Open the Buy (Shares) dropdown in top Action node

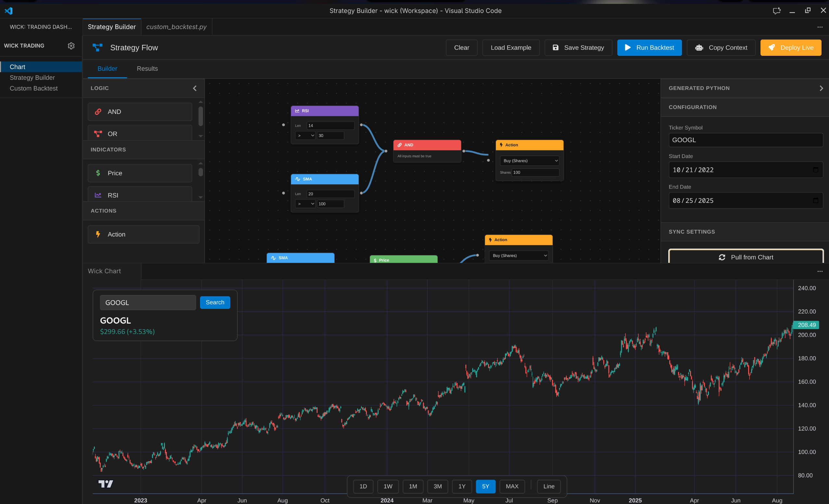click(x=529, y=161)
